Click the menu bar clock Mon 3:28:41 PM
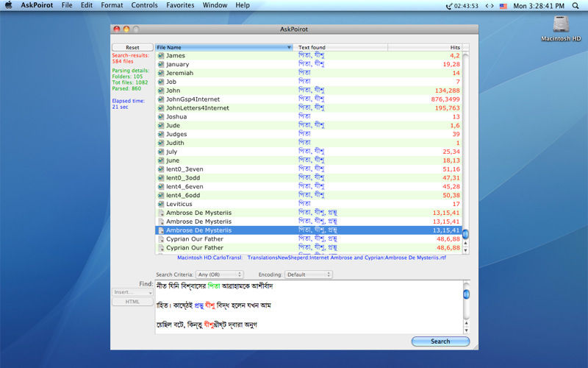The height and width of the screenshot is (368, 588). tap(539, 6)
